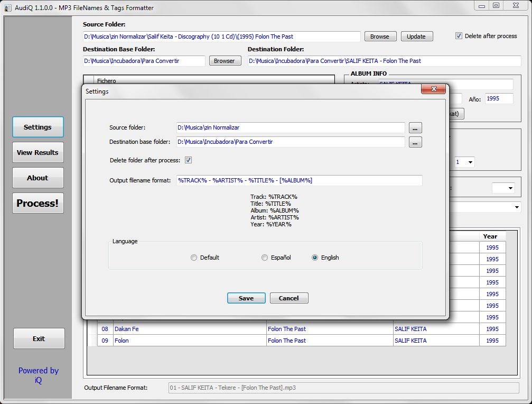Select the Default language radio button
Viewport: 532px width, 404px height.
click(x=194, y=258)
